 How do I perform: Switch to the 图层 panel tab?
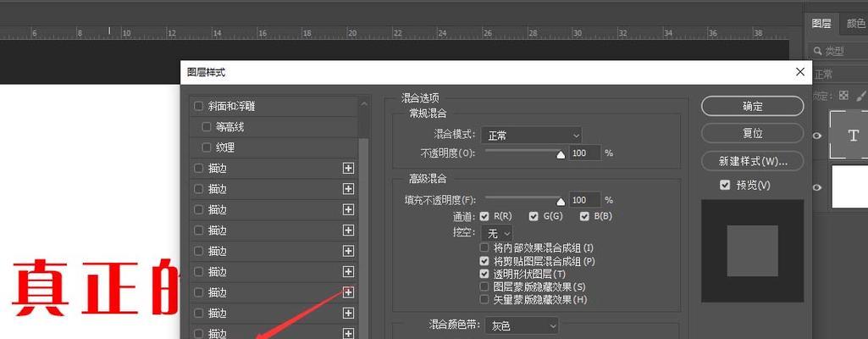click(821, 23)
